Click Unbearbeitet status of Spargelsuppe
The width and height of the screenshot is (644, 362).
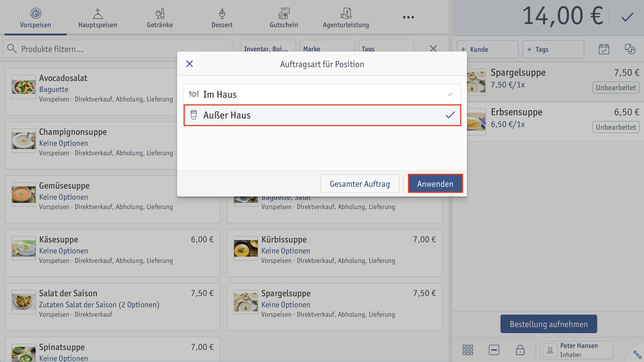[616, 87]
